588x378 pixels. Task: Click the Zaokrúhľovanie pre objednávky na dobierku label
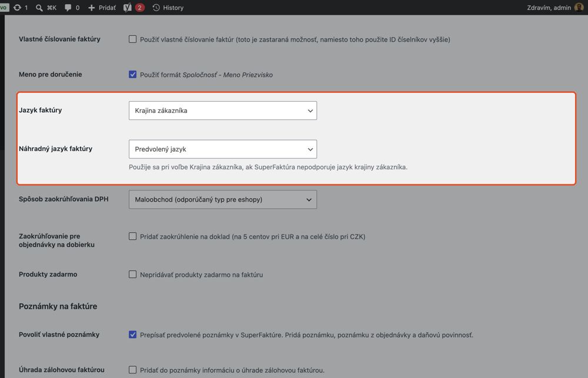[x=56, y=240]
